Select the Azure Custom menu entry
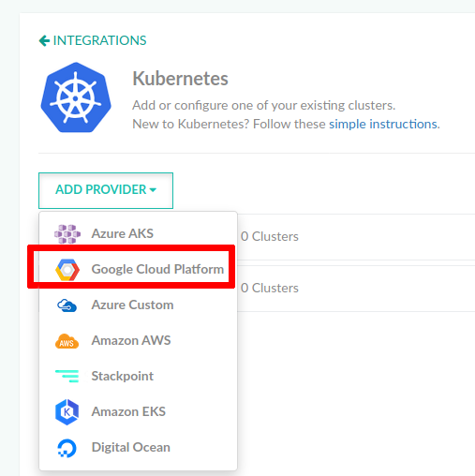Viewport: 475px width, 476px height. (x=138, y=305)
